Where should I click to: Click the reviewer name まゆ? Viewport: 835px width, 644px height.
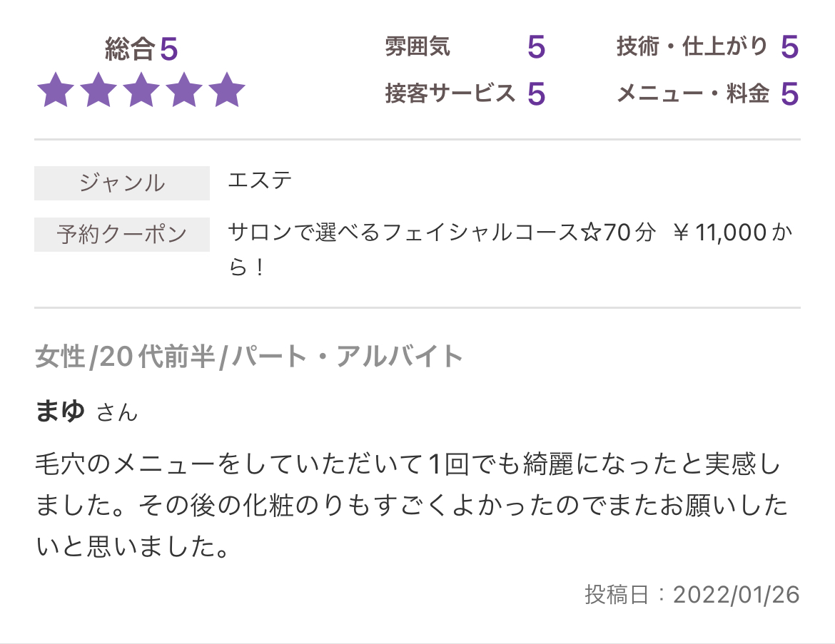pyautogui.click(x=60, y=411)
